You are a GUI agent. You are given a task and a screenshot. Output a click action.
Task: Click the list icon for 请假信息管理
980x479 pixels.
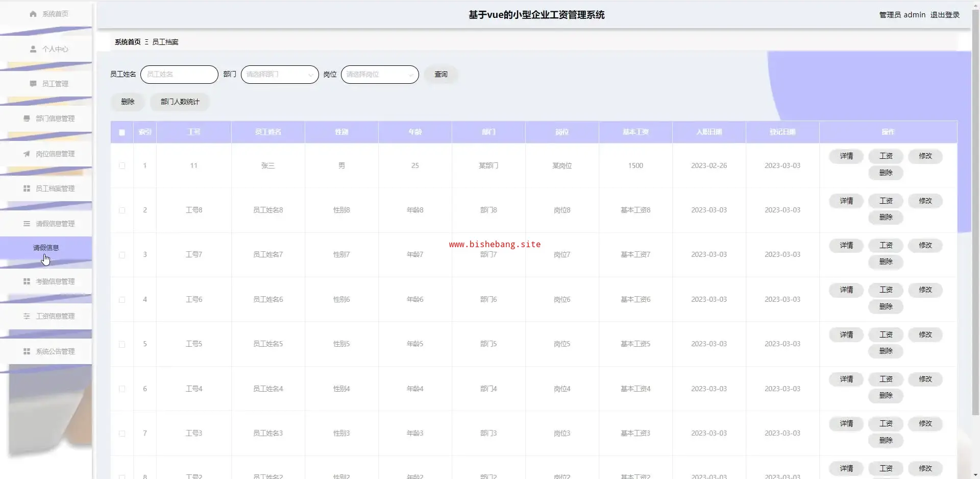(x=27, y=224)
